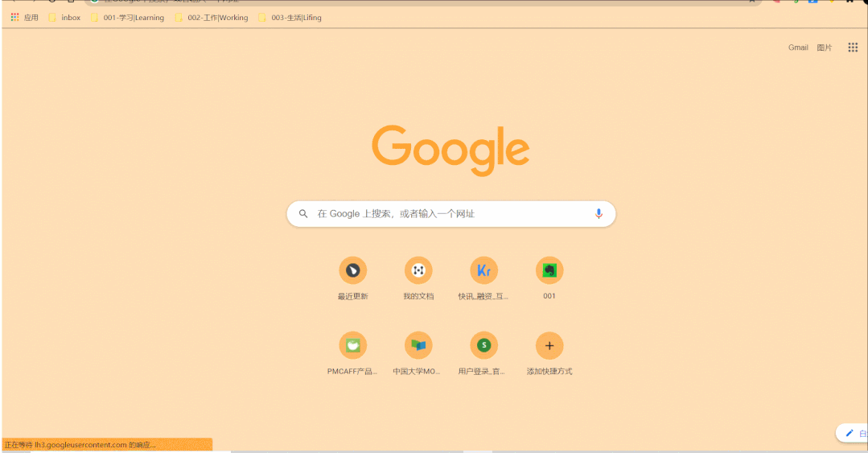868x453 pixels.
Task: Open the inbox bookmark folder
Action: (64, 18)
